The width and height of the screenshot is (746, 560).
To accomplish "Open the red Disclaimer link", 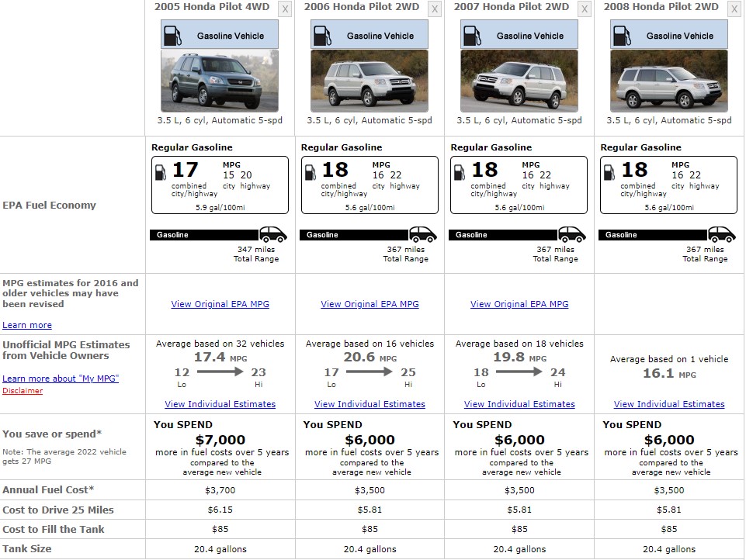I will click(23, 391).
